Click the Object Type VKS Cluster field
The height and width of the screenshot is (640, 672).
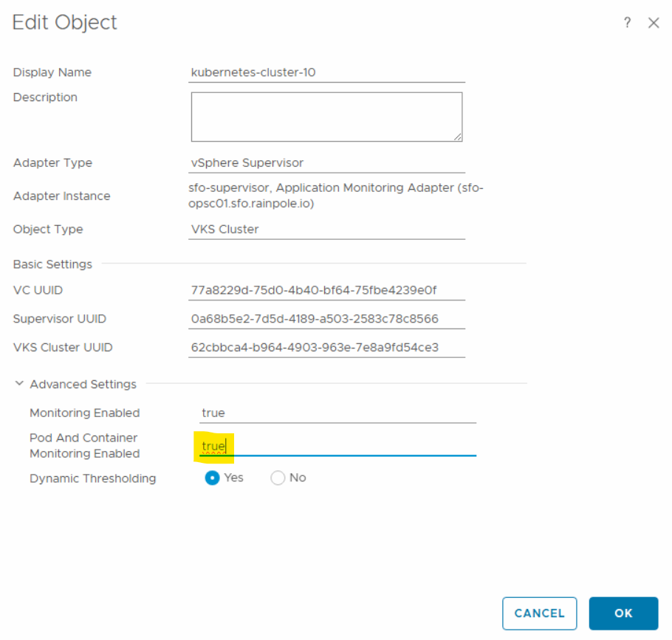[x=326, y=229]
